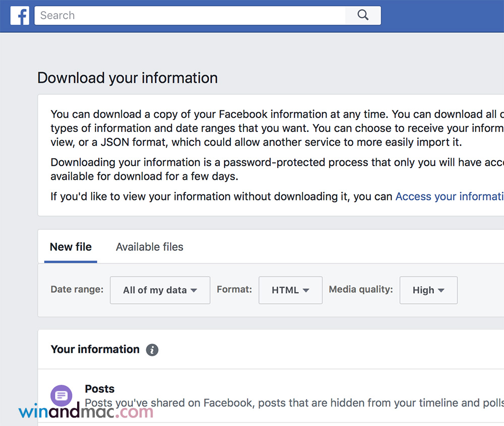Screen dimensions: 504x426
Task: Click the 'Your information' section heading
Action: [95, 349]
